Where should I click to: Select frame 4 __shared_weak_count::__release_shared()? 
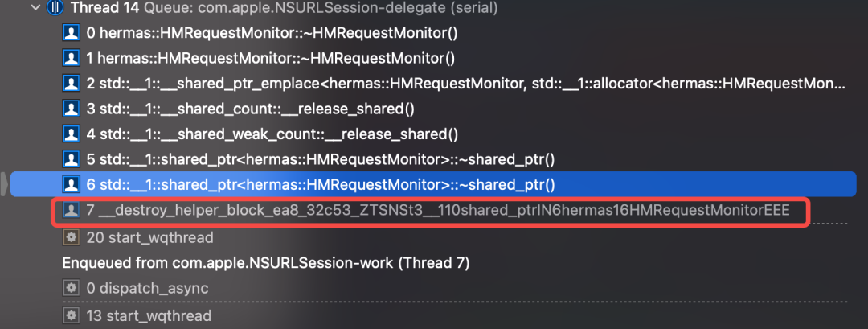pyautogui.click(x=273, y=134)
